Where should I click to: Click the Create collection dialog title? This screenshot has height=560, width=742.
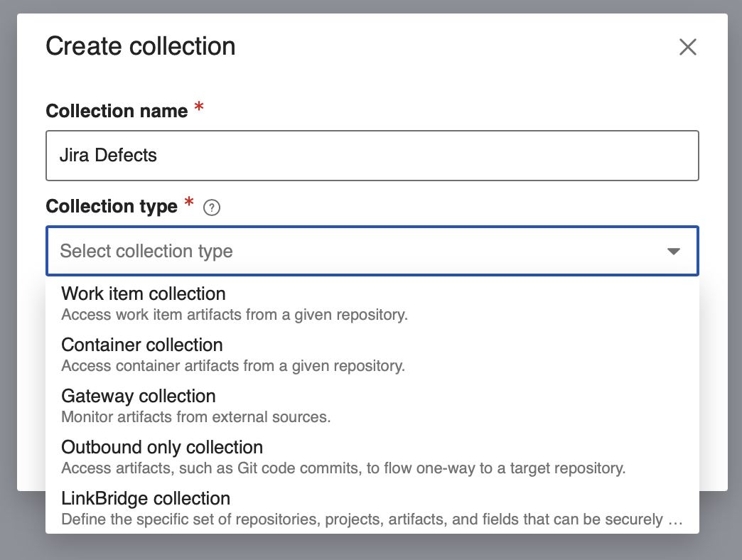click(x=140, y=45)
